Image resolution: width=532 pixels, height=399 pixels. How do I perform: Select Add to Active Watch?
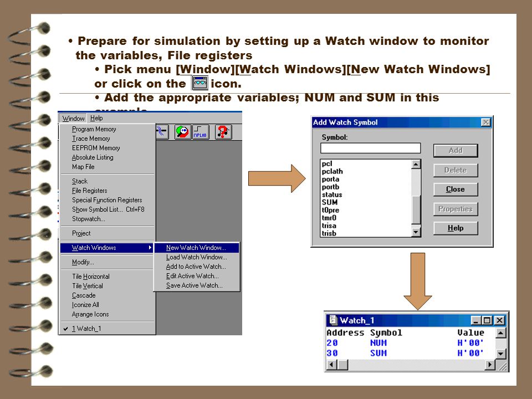(196, 267)
